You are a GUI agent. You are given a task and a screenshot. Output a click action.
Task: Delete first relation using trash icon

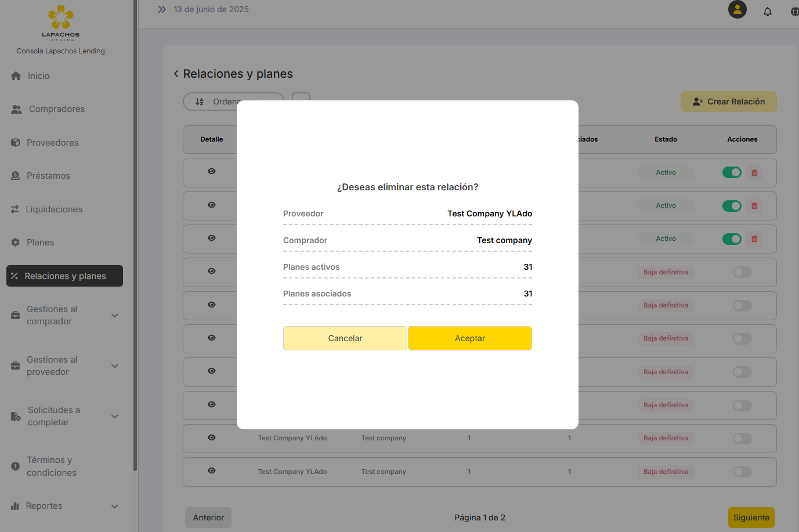click(754, 173)
